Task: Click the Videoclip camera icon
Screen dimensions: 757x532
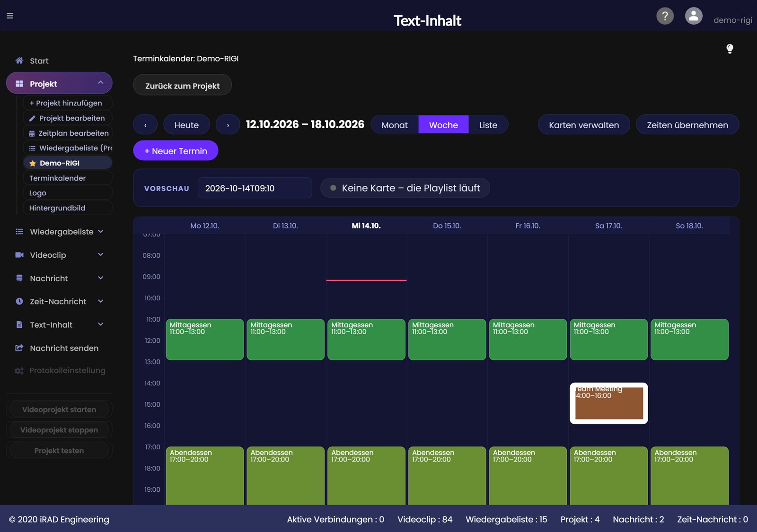Action: (x=19, y=255)
